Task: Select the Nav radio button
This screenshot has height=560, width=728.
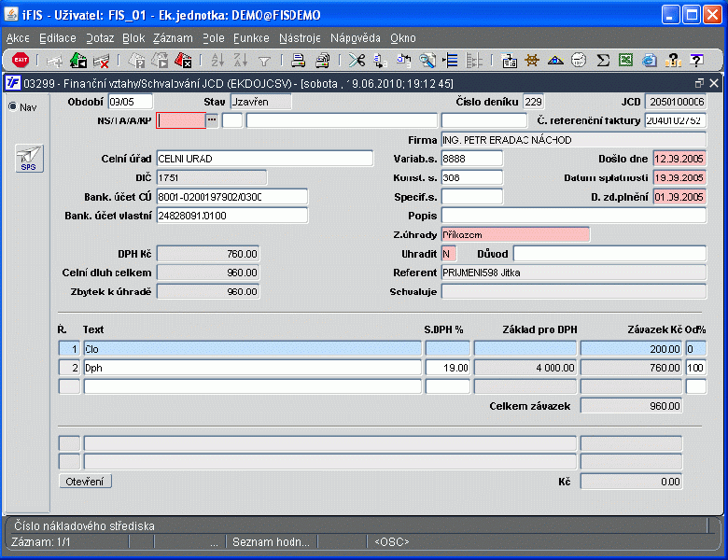Action: [13, 106]
